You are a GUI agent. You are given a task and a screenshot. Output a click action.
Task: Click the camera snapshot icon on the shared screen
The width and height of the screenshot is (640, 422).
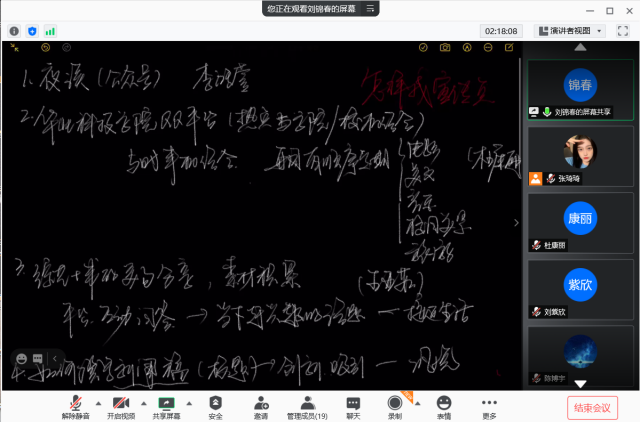pyautogui.click(x=445, y=48)
